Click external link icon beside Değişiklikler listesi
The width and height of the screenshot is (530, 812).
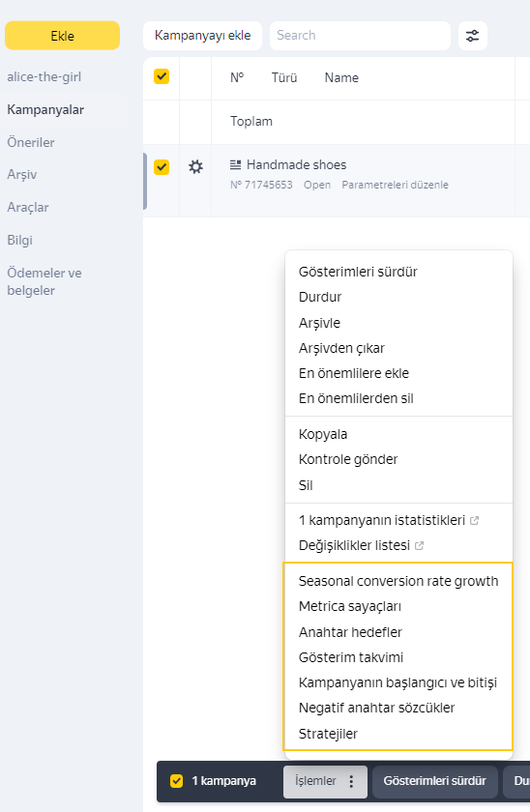tap(419, 545)
